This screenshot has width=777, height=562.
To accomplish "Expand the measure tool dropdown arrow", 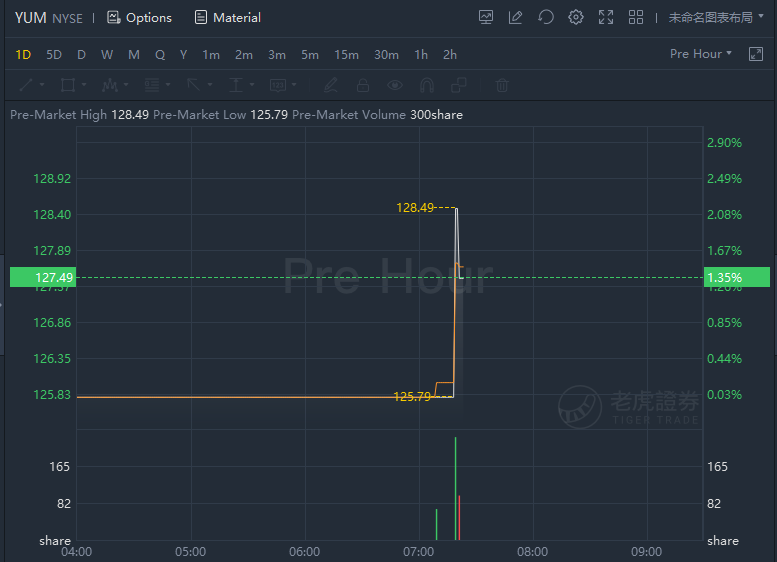I will click(252, 85).
